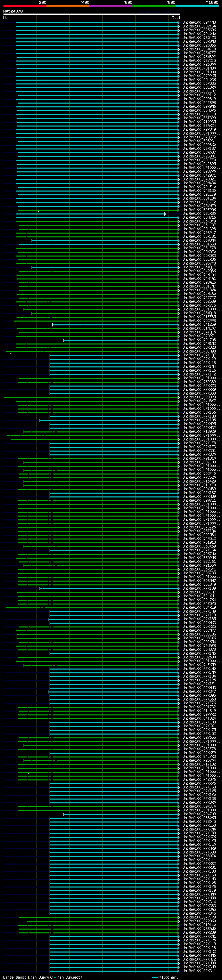222x980 pixels.
Task: Select the UniRef100_P15429 label
Action: point(199,481)
